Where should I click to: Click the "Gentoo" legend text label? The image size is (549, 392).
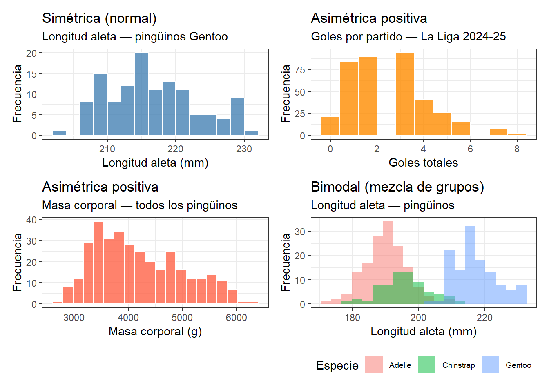518,365
